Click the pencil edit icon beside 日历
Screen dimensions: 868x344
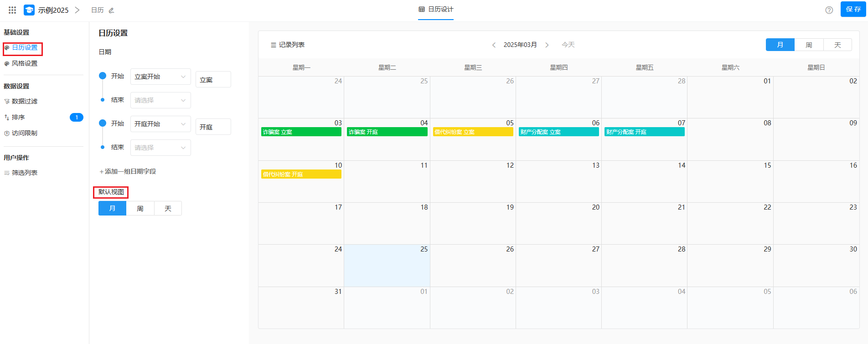coord(111,10)
